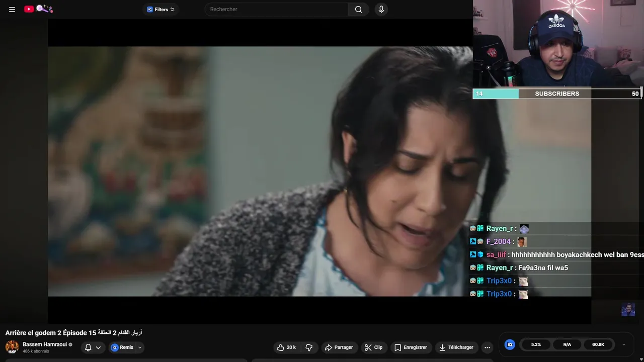Viewport: 644px width, 362px height.
Task: Click the Fa9a3na fil wa5 chat message
Action: point(543,268)
